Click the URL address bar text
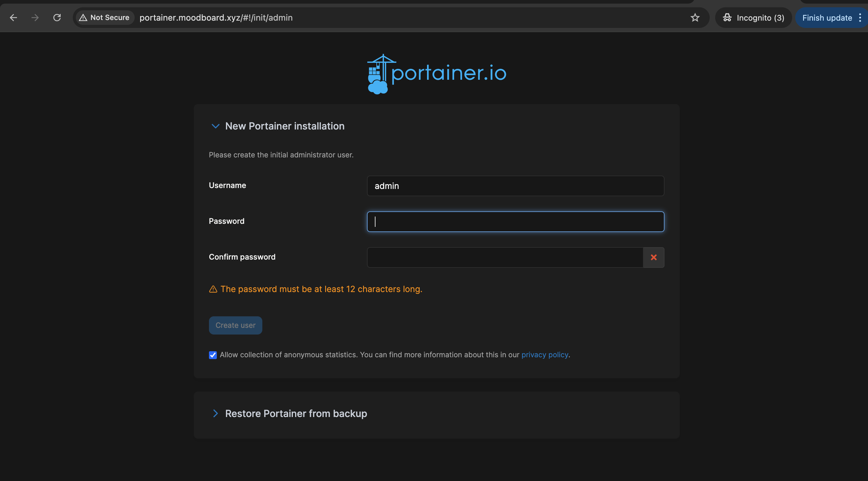Viewport: 868px width, 481px height. 216,18
